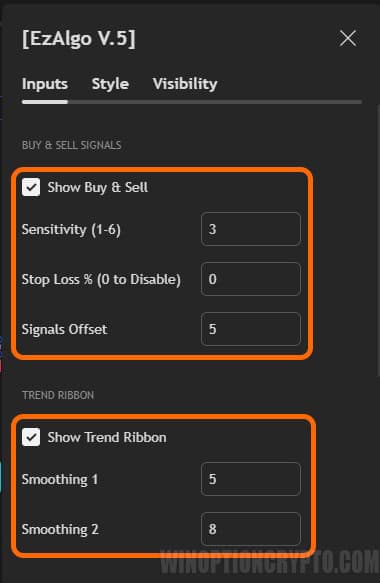This screenshot has width=380, height=583.
Task: Activate the Smoothing 2 input field
Action: pos(251,529)
